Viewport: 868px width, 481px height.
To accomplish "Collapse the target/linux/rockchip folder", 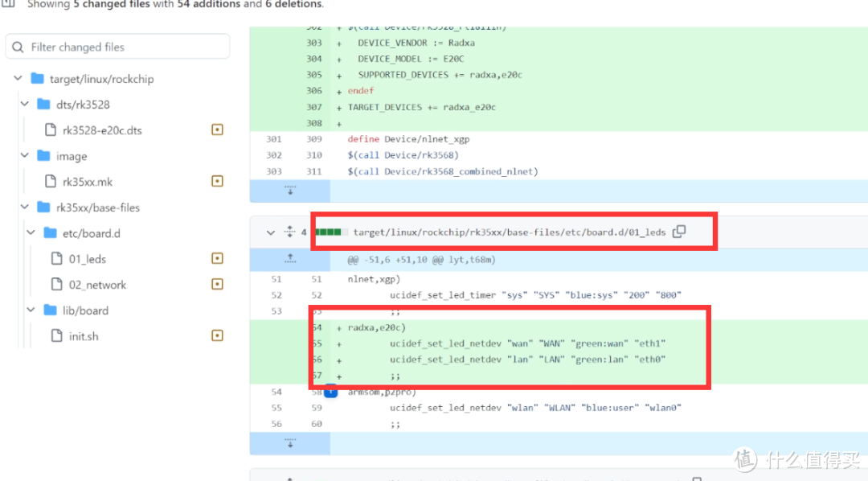I will click(x=18, y=78).
